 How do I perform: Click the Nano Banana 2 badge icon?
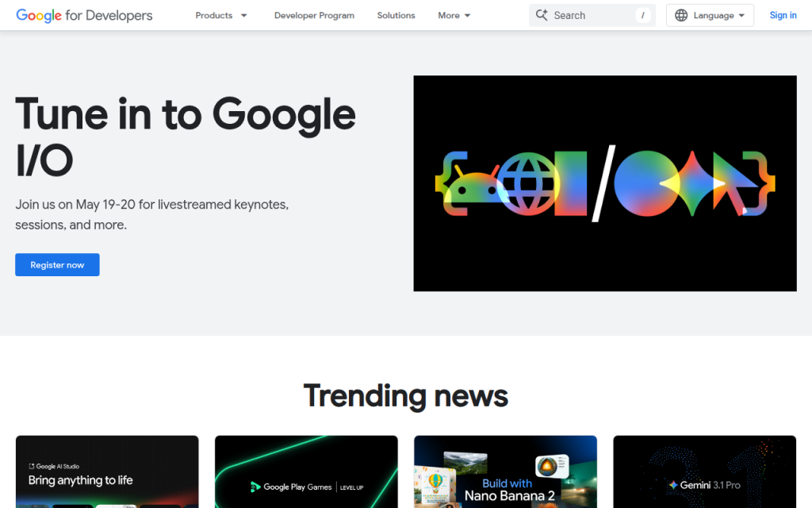tap(551, 467)
